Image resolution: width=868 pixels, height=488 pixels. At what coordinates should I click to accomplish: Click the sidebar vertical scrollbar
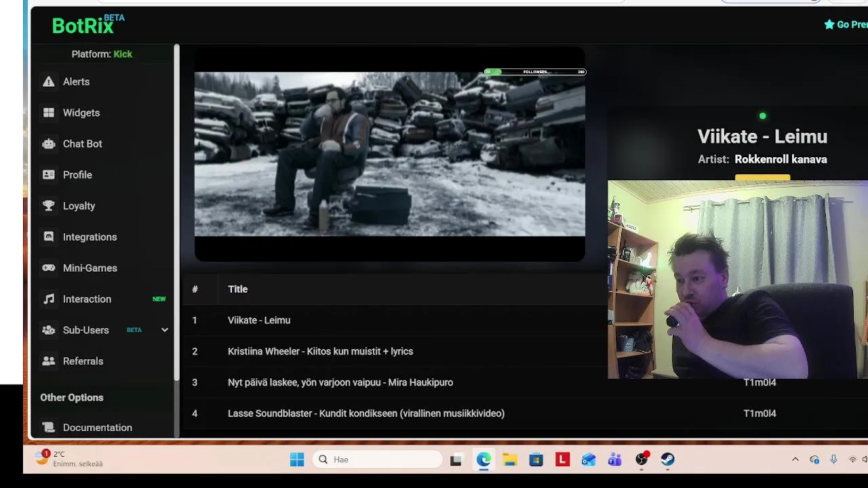(176, 211)
